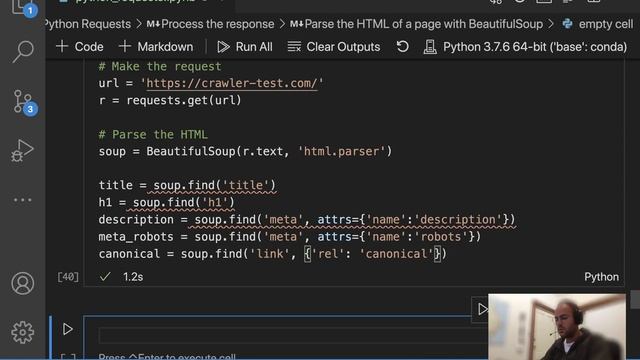Open the 'Process the response' breadcrumb
Screen dimensions: 640x360
pos(210,24)
